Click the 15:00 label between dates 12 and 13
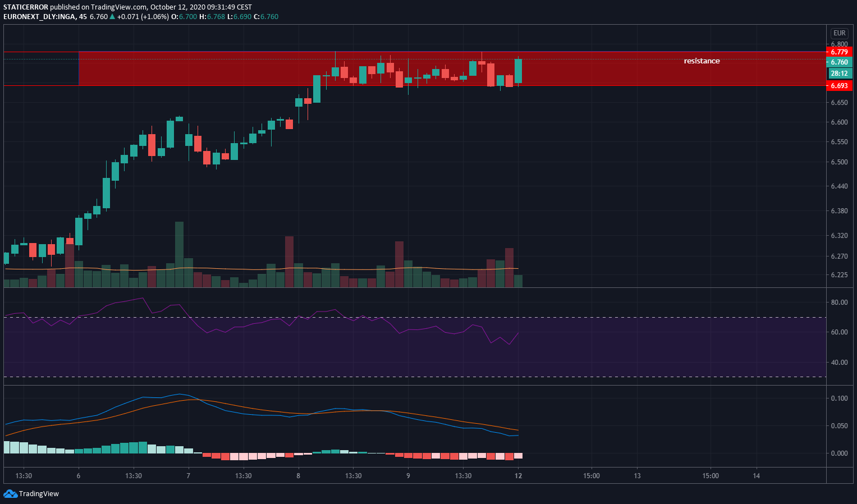The image size is (857, 504). tap(591, 475)
